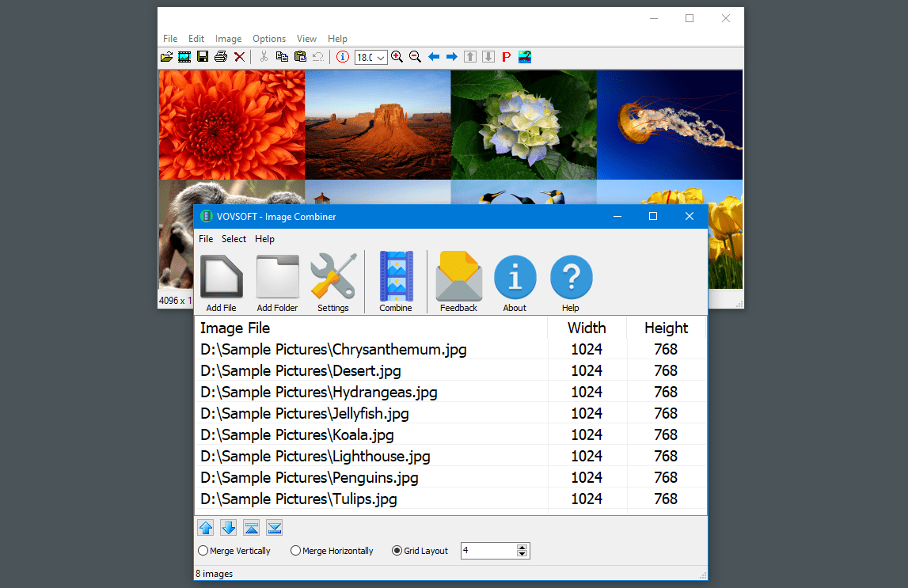
Task: Send feedback using the envelope icon
Action: pyautogui.click(x=458, y=276)
